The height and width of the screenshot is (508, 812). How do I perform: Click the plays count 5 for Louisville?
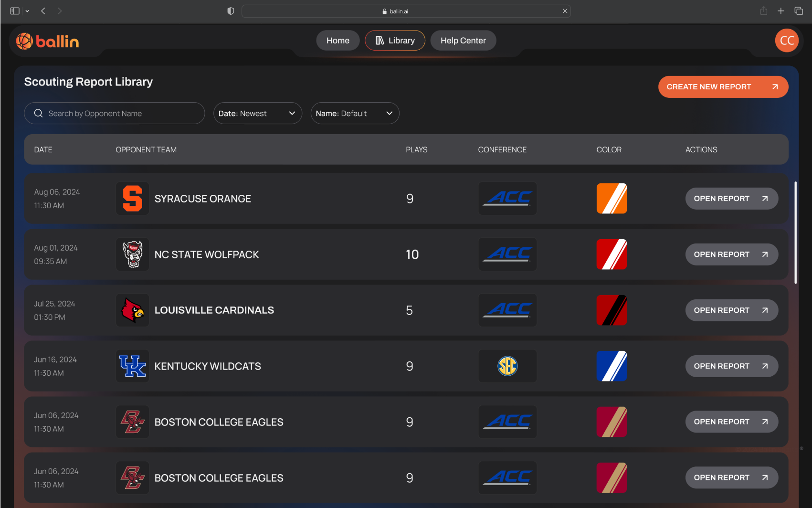[x=410, y=310]
